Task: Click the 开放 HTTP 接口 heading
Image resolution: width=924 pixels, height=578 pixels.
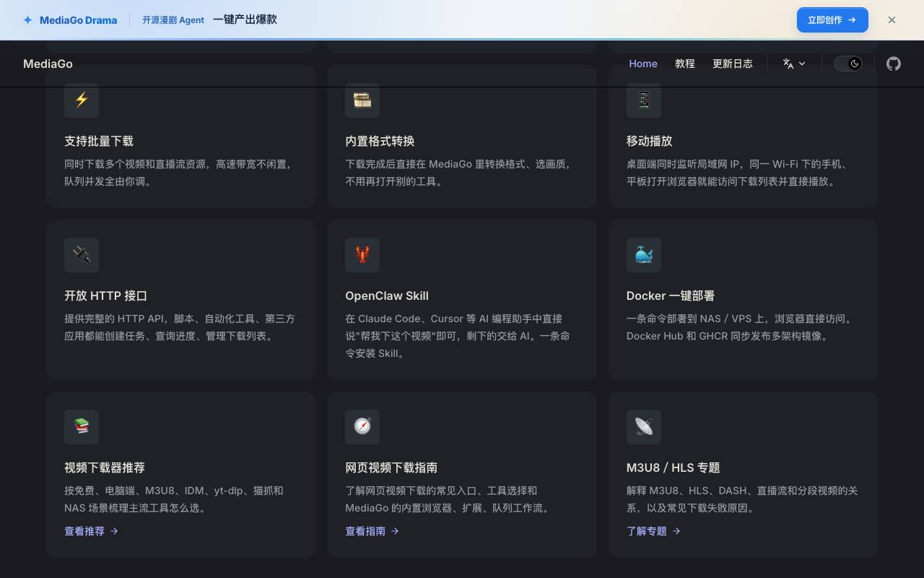Action: (106, 296)
